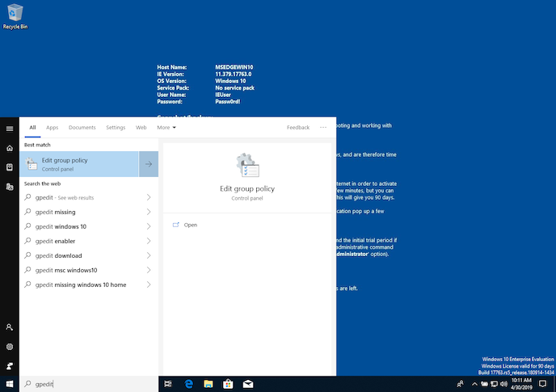The image size is (556, 392).
Task: Click the Open action in preview pane
Action: pyautogui.click(x=191, y=225)
